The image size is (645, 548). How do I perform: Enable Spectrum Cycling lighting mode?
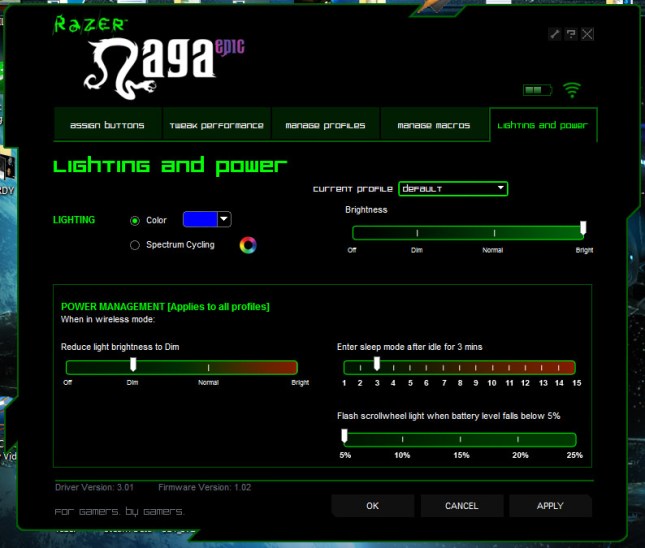tap(135, 245)
